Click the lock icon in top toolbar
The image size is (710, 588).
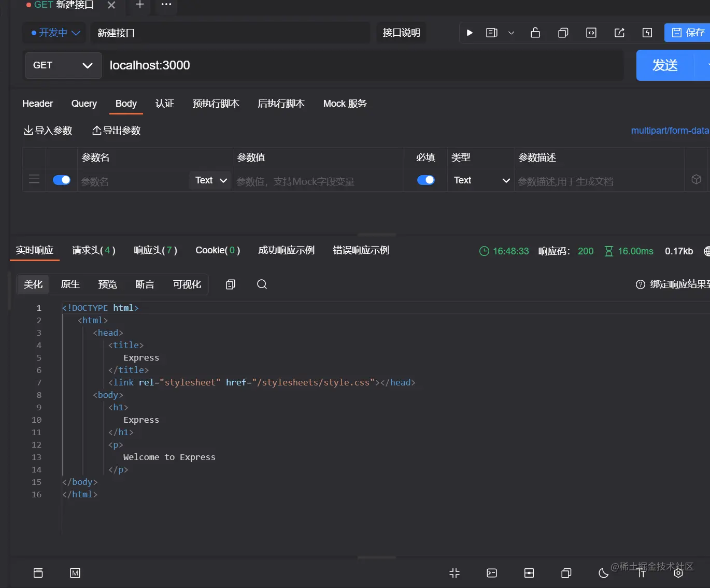tap(535, 33)
